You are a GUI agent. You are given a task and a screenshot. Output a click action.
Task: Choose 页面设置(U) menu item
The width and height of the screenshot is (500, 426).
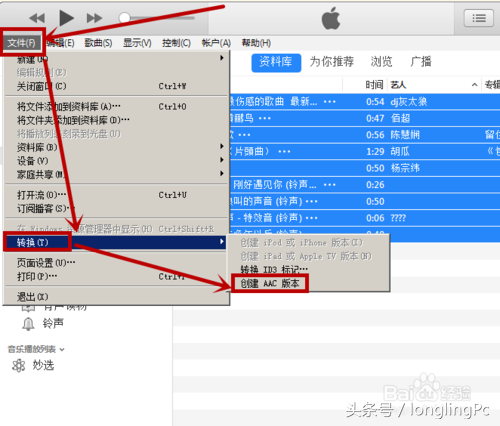116,263
